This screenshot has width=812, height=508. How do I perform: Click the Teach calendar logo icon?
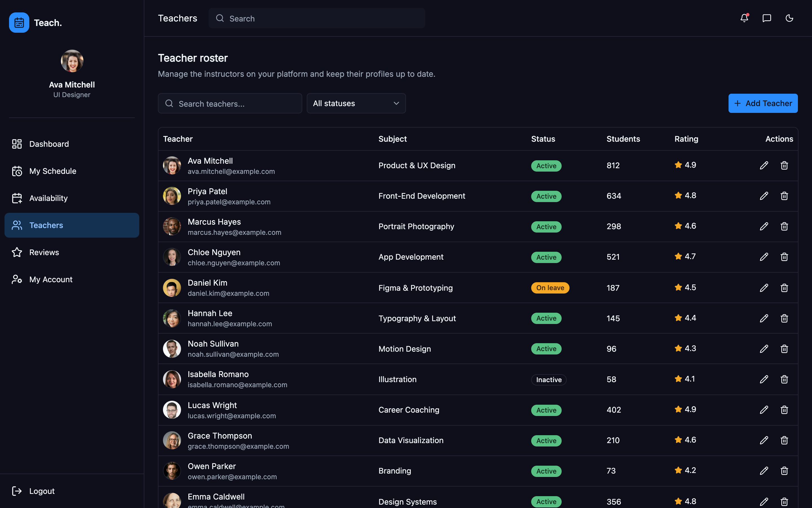(x=19, y=23)
